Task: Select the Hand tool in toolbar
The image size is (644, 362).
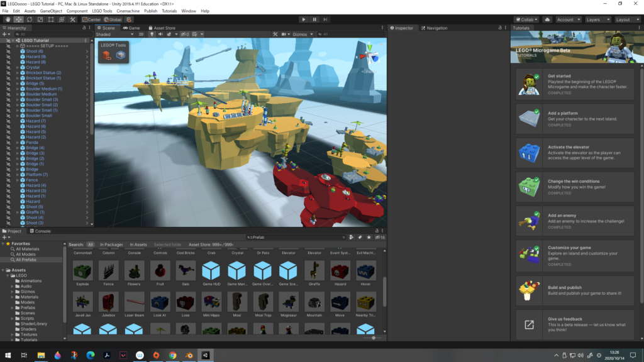Action: [8, 19]
